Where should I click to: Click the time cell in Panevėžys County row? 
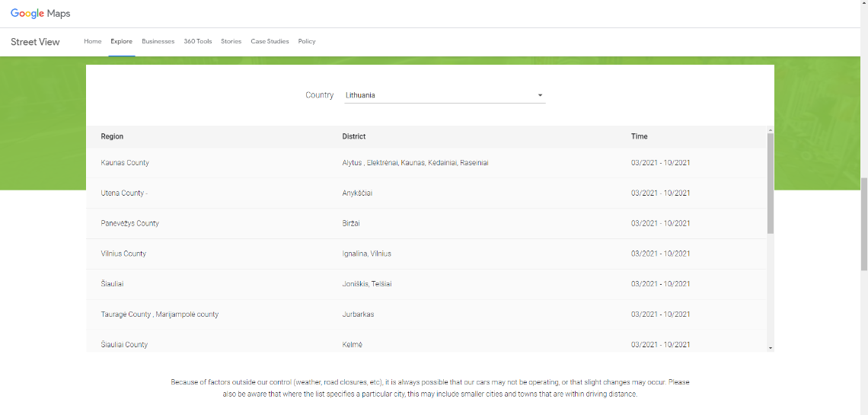tap(660, 224)
